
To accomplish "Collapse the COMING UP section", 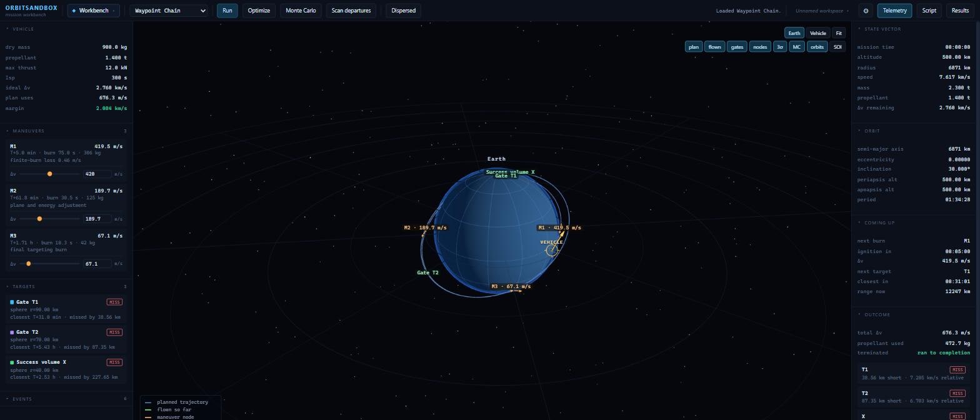I will (914, 222).
